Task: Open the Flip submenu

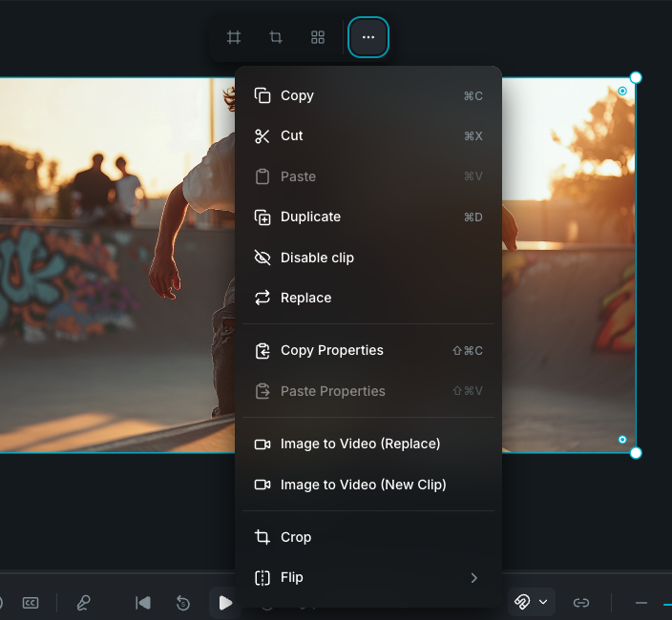Action: coord(368,578)
